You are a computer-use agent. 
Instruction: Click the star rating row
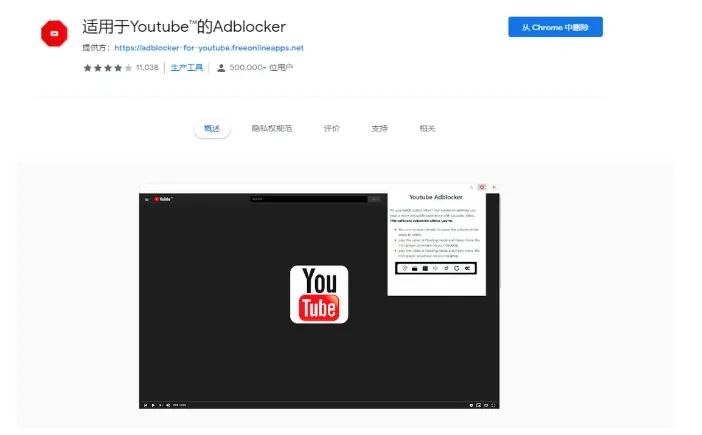tap(107, 68)
